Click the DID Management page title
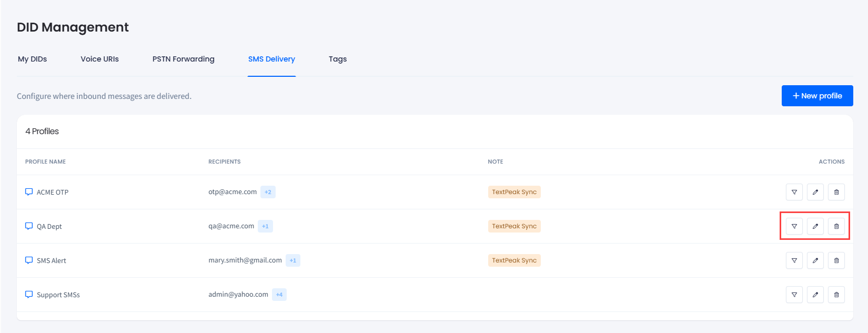The width and height of the screenshot is (868, 333). tap(73, 27)
